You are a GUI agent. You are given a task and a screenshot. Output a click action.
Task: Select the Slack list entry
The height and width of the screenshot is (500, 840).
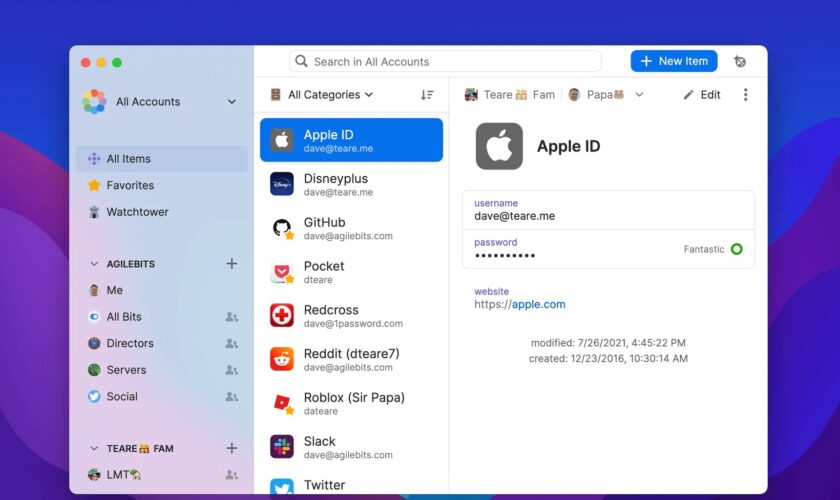point(351,446)
